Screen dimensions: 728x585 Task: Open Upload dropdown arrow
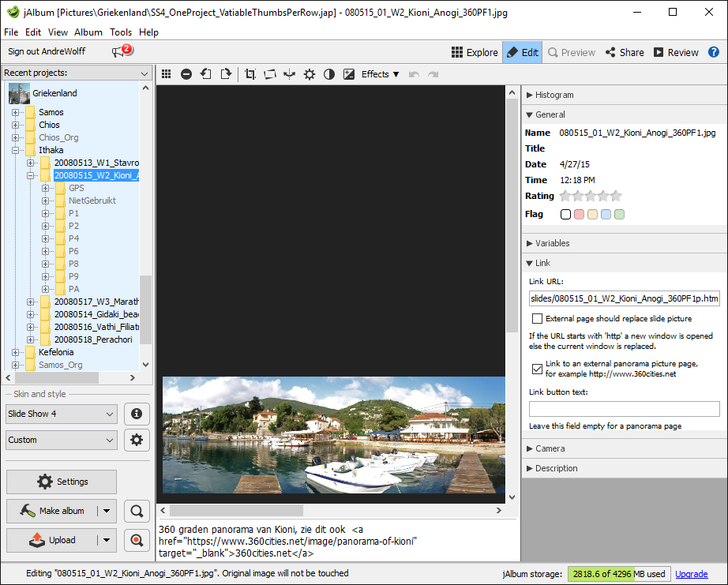tap(107, 540)
